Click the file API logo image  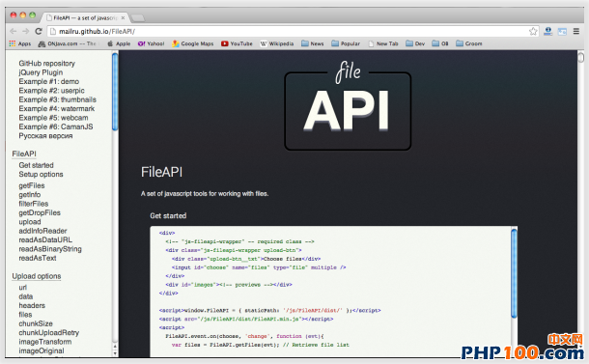coord(348,106)
